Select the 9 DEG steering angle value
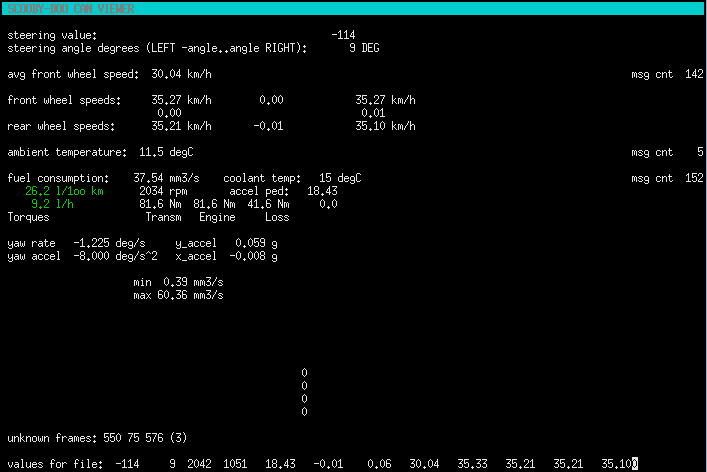Image resolution: width=707 pixels, height=472 pixels. coord(363,47)
